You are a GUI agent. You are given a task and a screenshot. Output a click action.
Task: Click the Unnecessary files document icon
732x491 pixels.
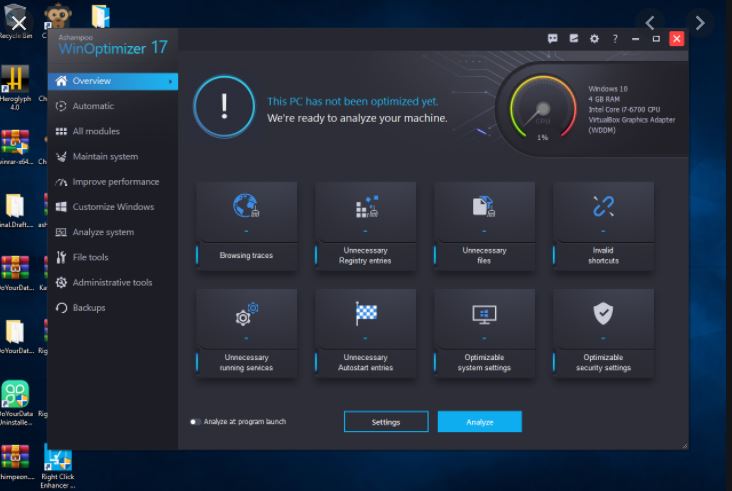[484, 206]
